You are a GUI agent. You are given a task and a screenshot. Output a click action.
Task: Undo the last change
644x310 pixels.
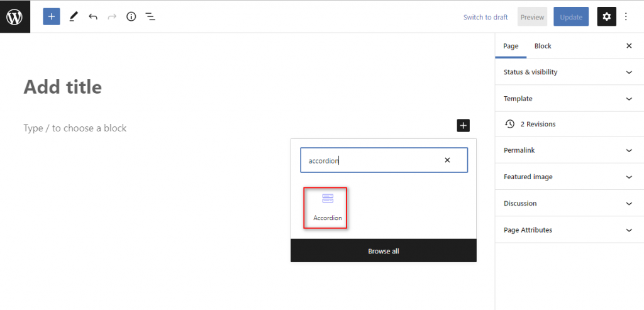tap(93, 17)
